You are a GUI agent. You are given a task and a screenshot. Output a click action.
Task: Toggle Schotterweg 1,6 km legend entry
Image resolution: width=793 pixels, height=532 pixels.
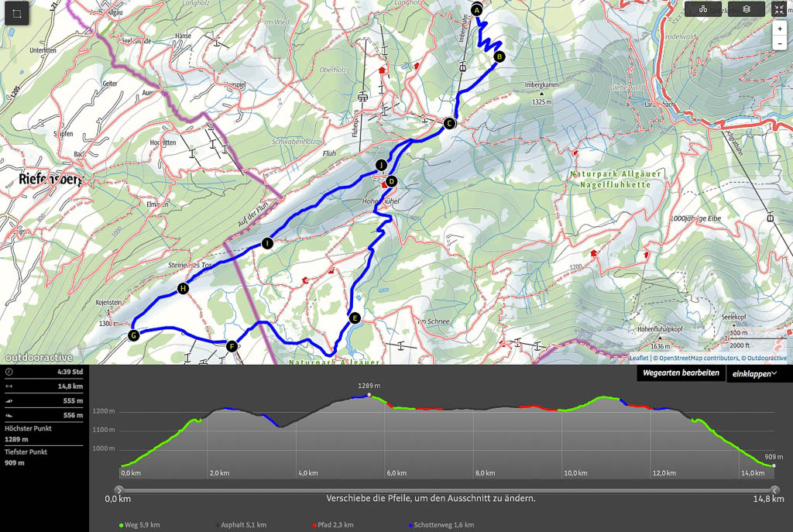[443, 525]
